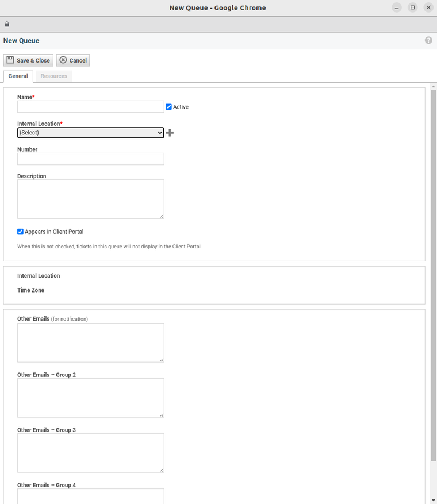Minimize the New Queue window
The height and width of the screenshot is (504, 437).
(x=397, y=7)
